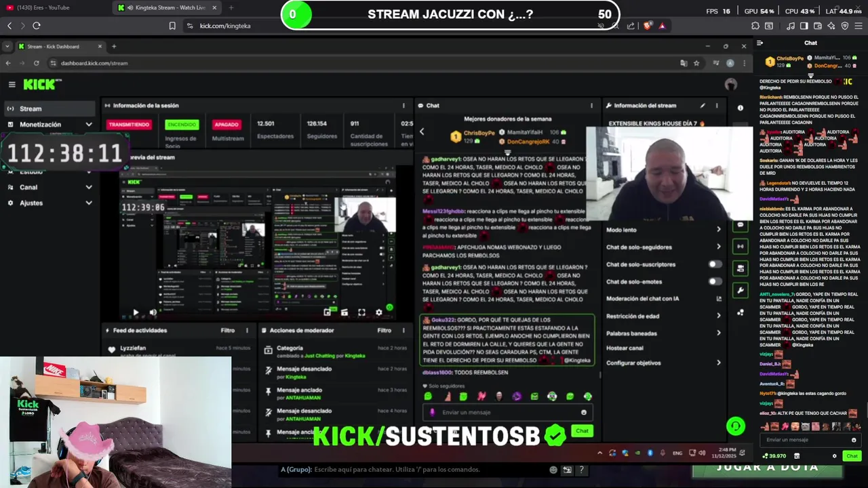Enter fullscreen in the stream preview

[x=361, y=312]
